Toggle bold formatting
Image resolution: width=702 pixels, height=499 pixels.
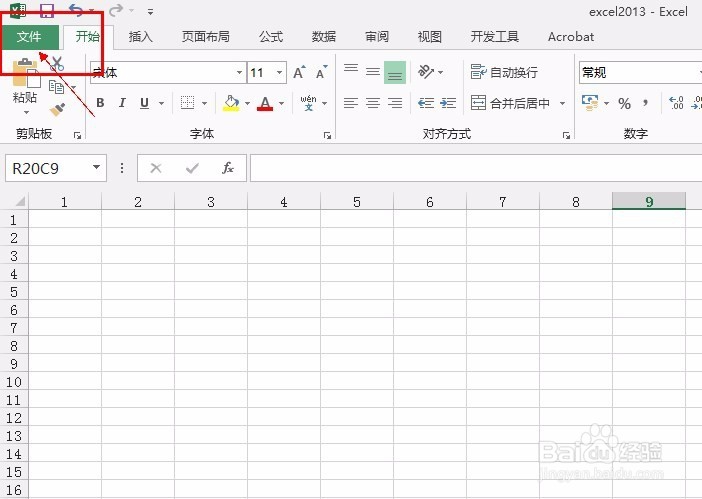tap(100, 103)
